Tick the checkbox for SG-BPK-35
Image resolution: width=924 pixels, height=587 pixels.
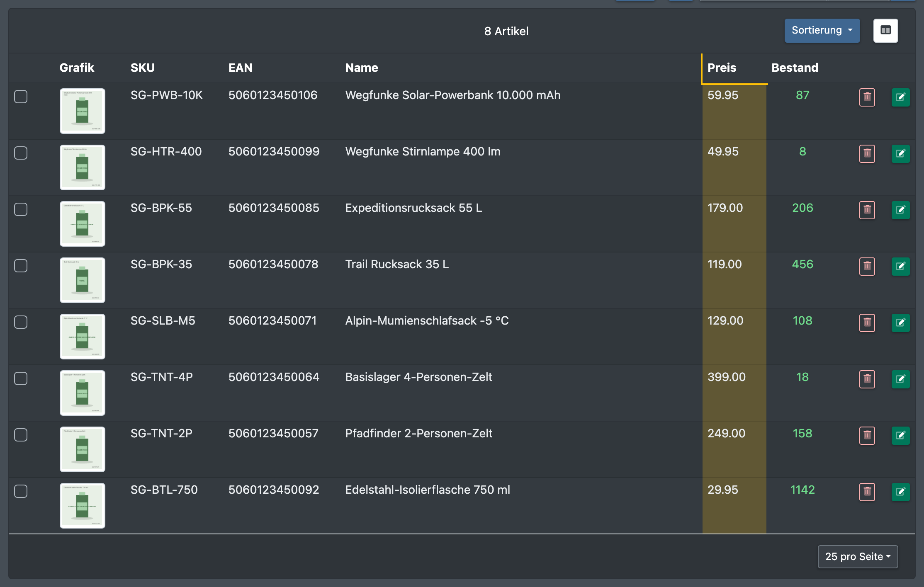[x=21, y=266]
